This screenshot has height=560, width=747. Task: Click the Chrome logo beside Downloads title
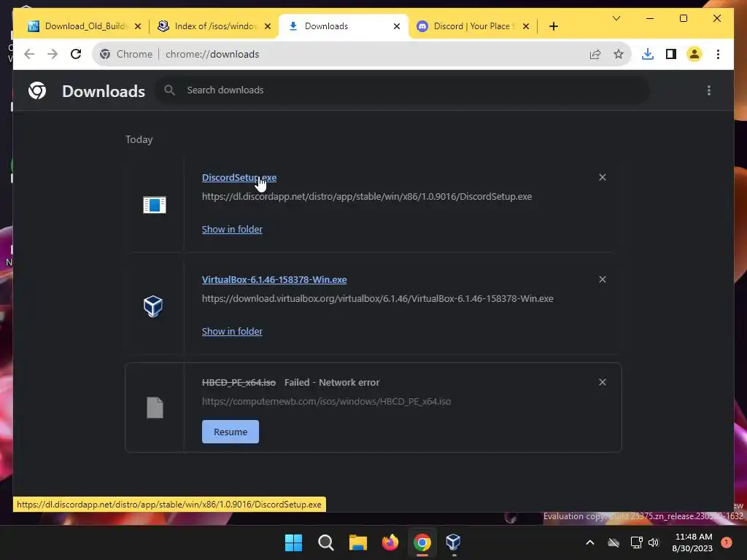[37, 90]
